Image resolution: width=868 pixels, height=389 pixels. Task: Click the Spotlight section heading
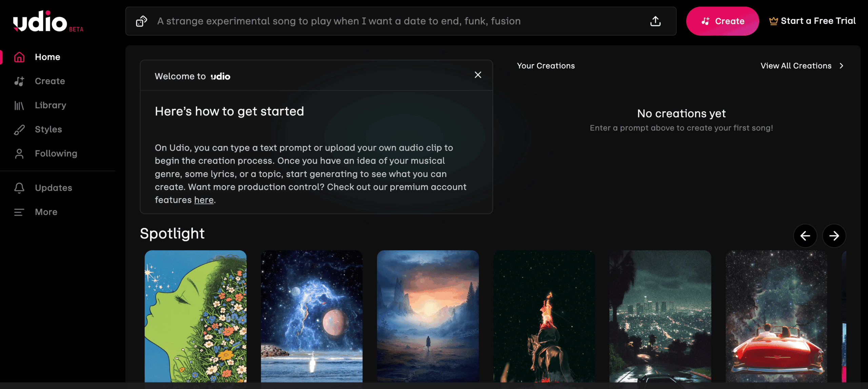click(172, 234)
